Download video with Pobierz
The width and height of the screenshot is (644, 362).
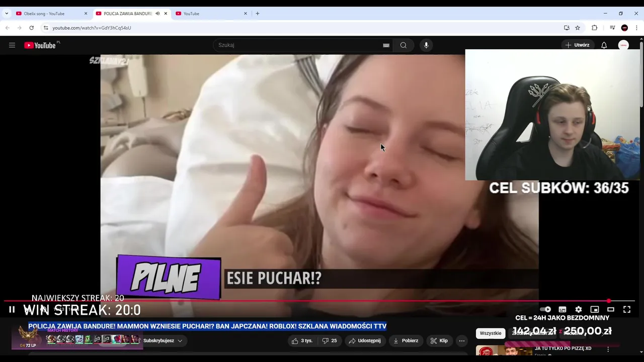click(406, 341)
